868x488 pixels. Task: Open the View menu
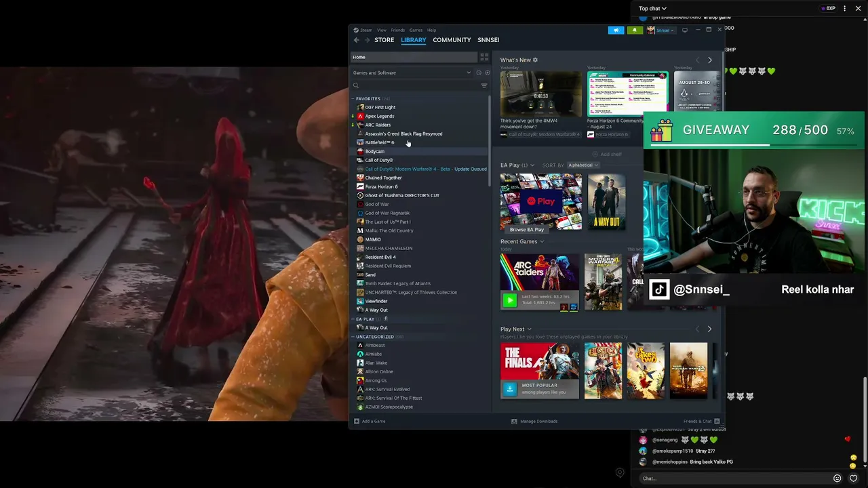click(x=382, y=30)
